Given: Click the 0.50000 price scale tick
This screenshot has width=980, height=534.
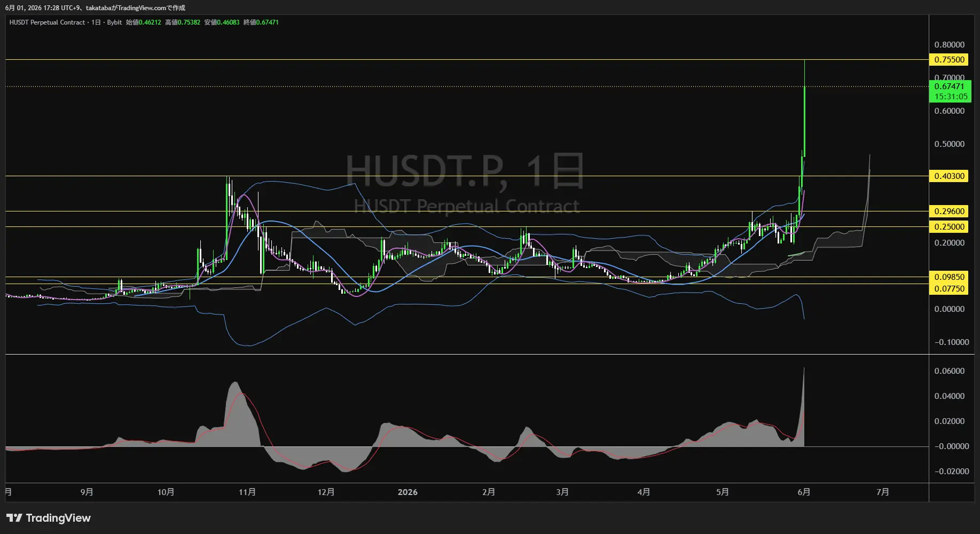Looking at the screenshot, I should [949, 144].
